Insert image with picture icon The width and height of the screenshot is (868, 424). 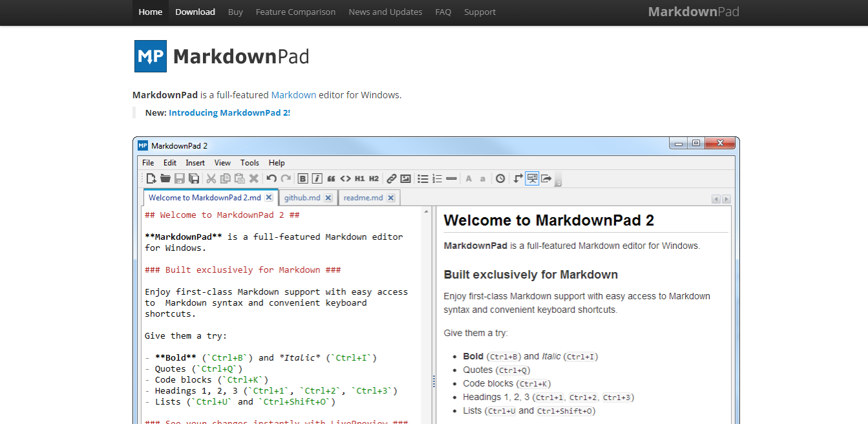point(406,178)
